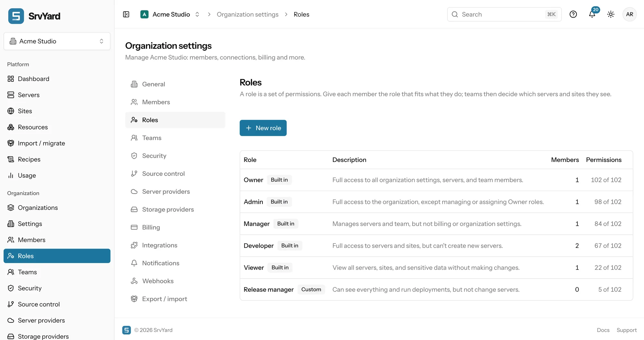Open the Source control settings tab
This screenshot has width=644, height=340.
click(175, 174)
